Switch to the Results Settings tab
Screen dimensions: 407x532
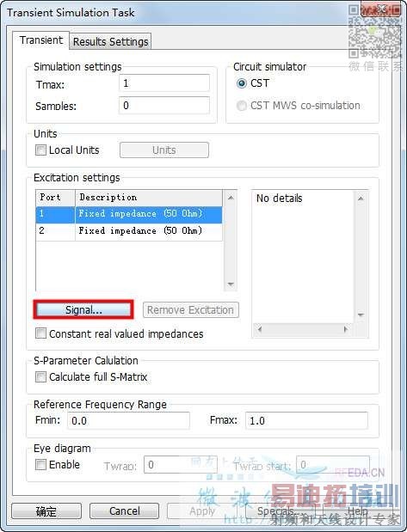pos(110,41)
